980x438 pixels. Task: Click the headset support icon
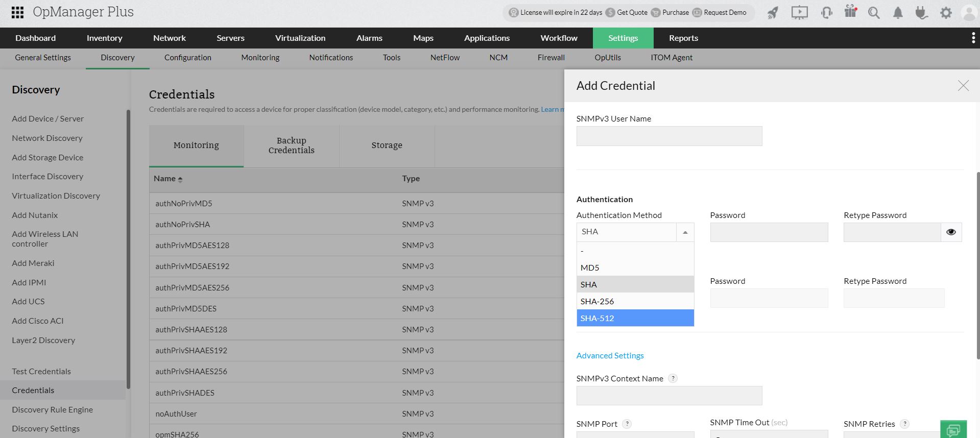[x=826, y=13]
